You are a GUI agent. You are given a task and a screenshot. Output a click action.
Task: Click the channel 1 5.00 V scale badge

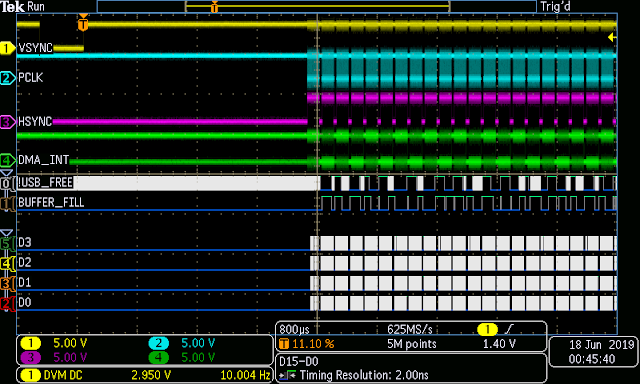tap(30, 343)
